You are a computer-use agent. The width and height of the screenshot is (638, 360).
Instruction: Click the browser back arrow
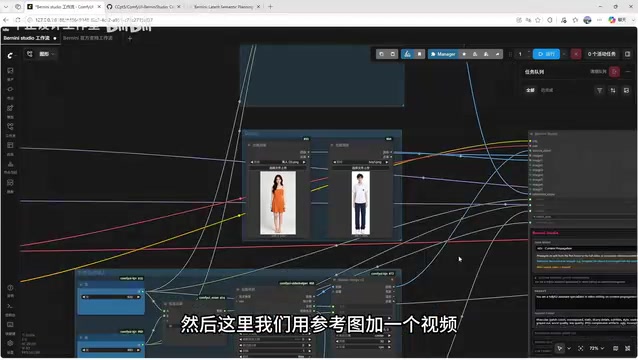tap(5, 20)
